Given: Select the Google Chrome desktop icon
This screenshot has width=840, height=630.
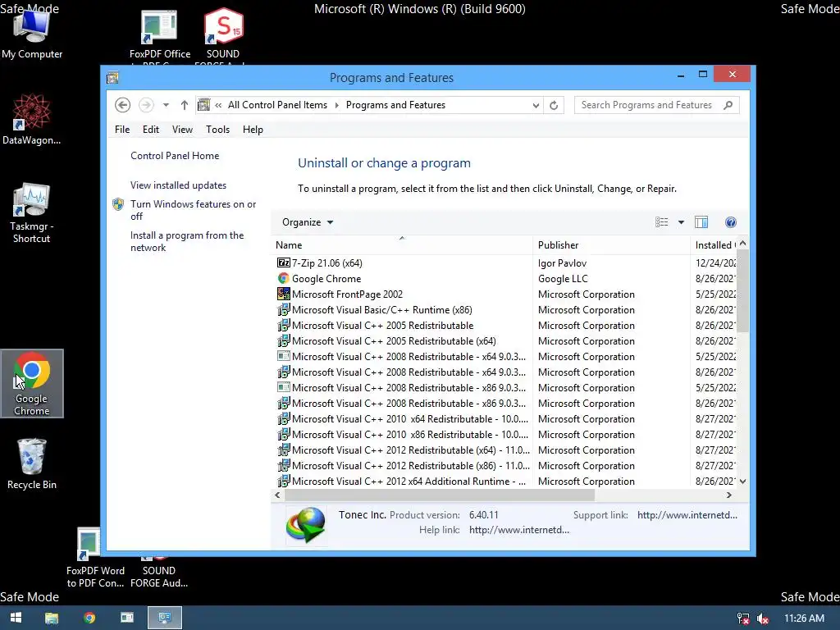Looking at the screenshot, I should pos(32,384).
